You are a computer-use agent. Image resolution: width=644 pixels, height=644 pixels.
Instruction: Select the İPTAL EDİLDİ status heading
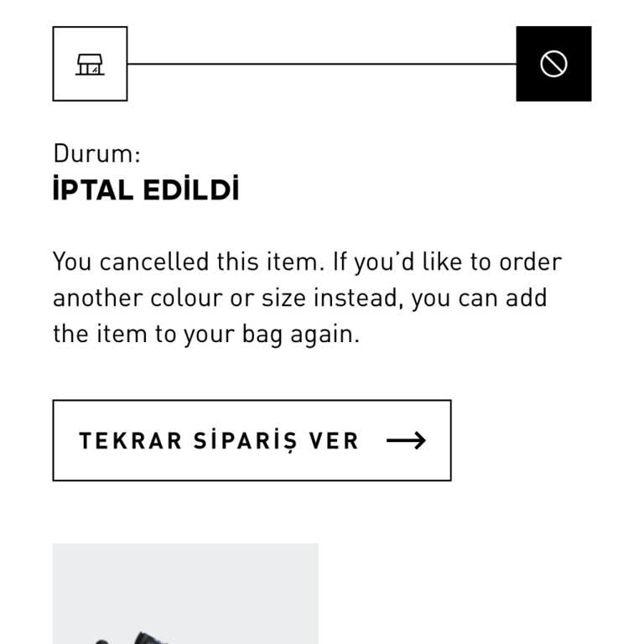click(x=146, y=190)
